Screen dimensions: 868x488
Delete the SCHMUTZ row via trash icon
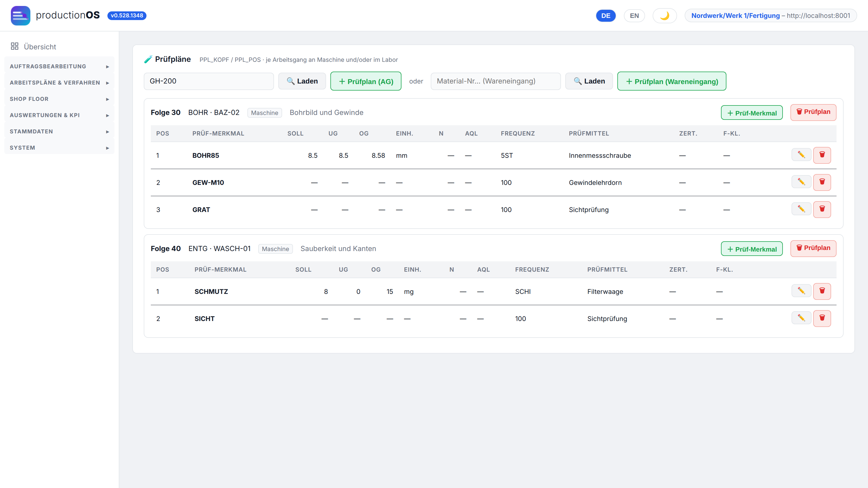822,291
